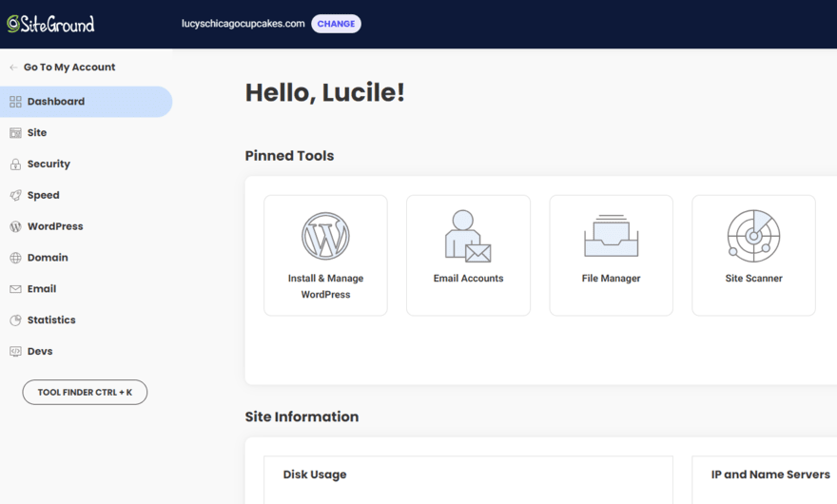This screenshot has height=504, width=837.
Task: Click the Pinned Tools heading
Action: tap(289, 156)
